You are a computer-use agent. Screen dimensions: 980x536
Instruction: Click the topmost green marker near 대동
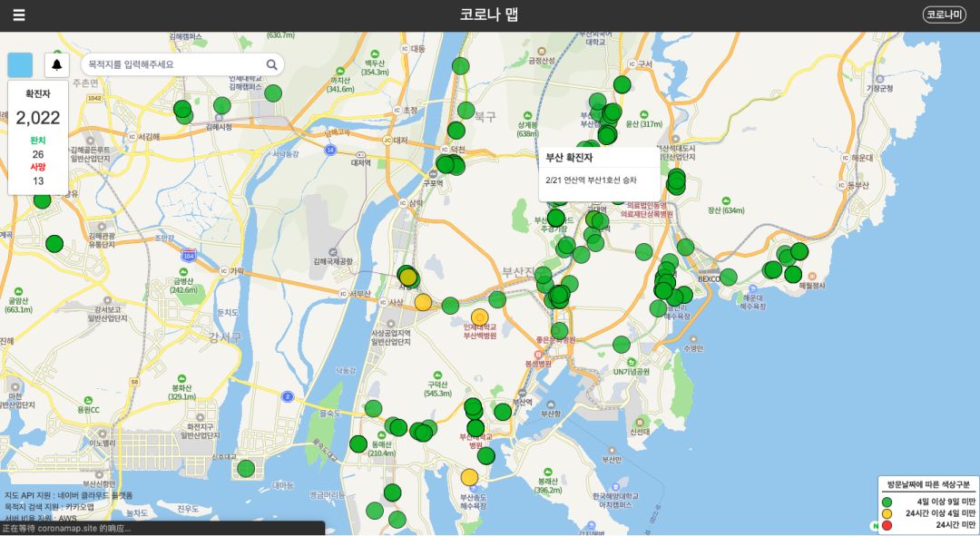tap(461, 65)
